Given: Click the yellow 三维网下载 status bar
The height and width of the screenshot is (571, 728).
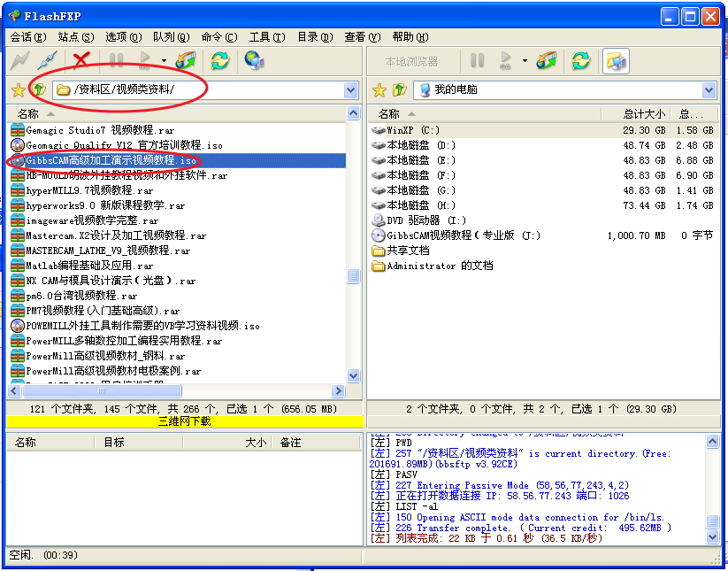Looking at the screenshot, I should click(184, 421).
